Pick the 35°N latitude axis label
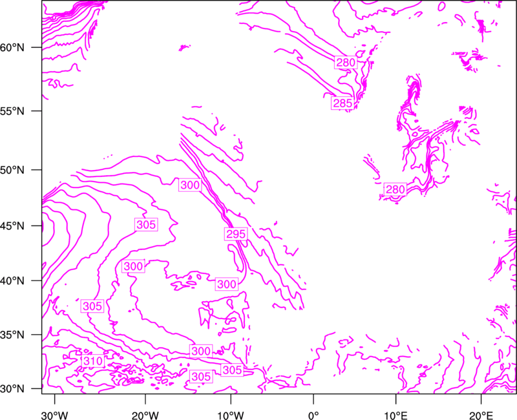 point(12,335)
